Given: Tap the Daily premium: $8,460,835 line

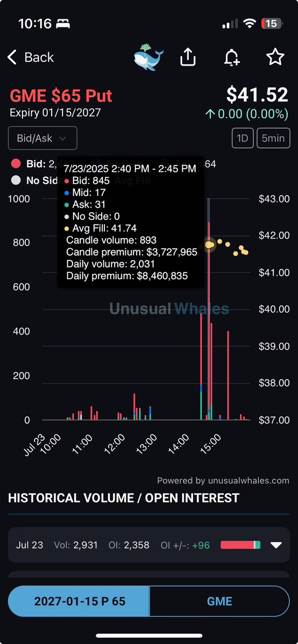Looking at the screenshot, I should click(127, 276).
